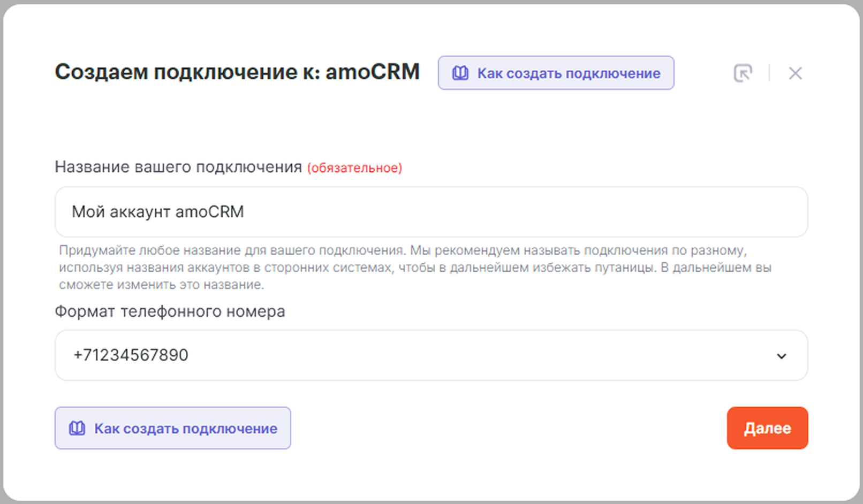Click the middle of the phone format select box
Screen dimensions: 863x504
(431, 355)
